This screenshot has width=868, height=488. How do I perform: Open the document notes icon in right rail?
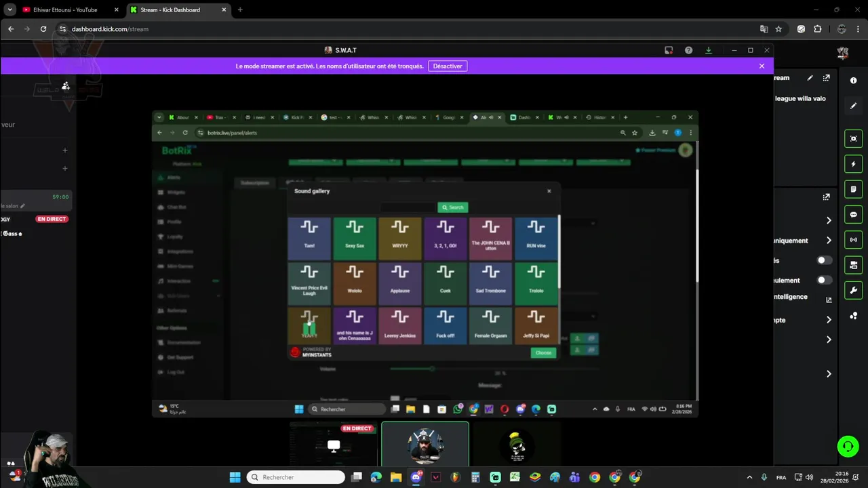pyautogui.click(x=853, y=189)
